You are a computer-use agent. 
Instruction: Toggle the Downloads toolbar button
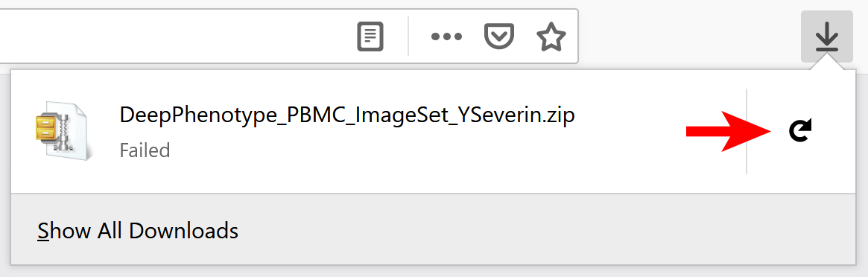pos(826,36)
